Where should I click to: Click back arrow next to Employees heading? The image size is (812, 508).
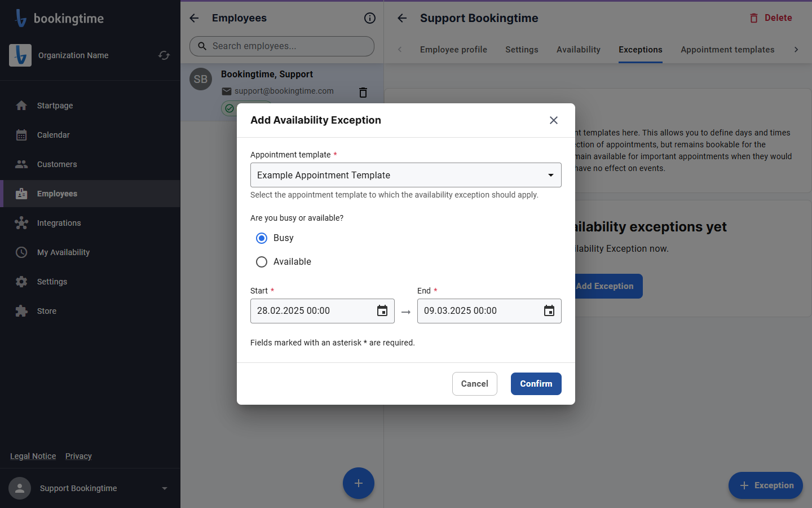coord(194,18)
